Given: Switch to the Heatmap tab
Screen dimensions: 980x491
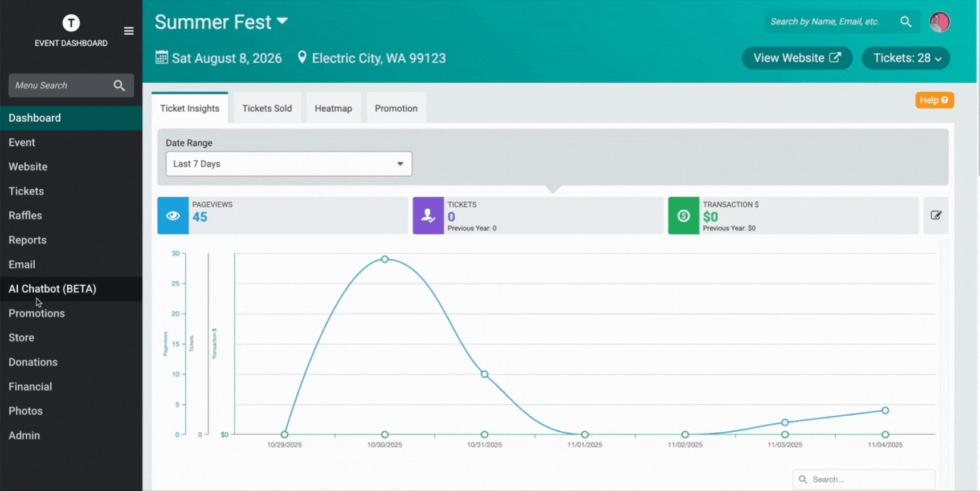Looking at the screenshot, I should [x=333, y=108].
